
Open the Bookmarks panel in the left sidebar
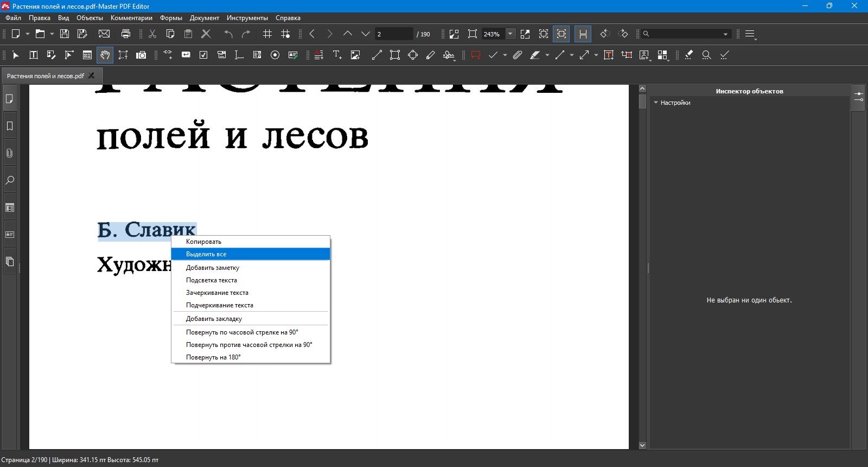pos(10,126)
